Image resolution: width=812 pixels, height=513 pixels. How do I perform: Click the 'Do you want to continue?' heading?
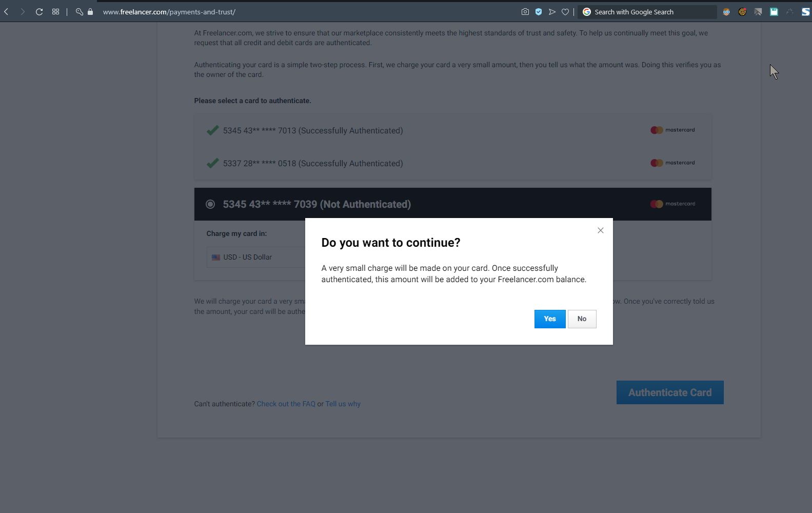391,243
